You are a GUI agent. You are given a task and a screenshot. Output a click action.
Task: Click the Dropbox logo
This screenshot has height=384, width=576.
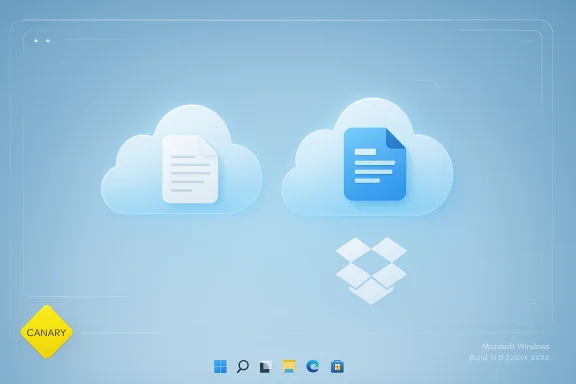point(371,270)
